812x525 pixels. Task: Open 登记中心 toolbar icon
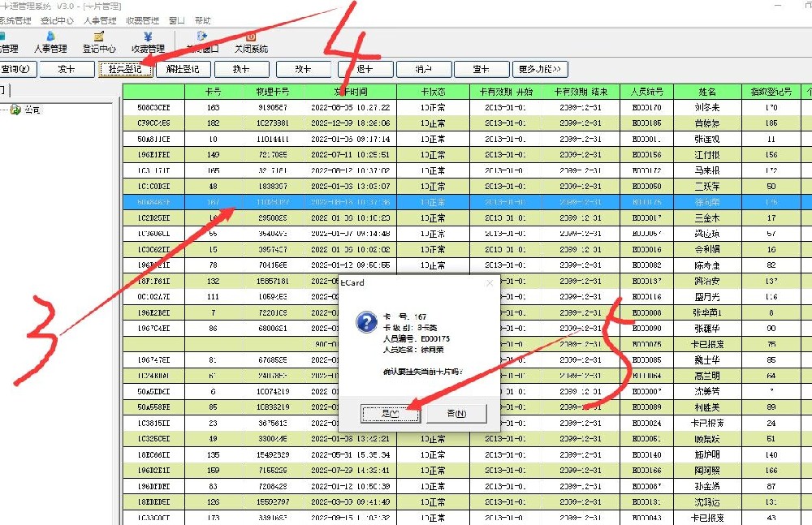pos(99,42)
